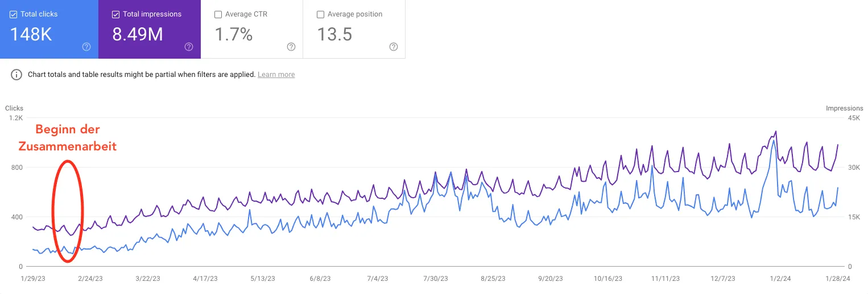The width and height of the screenshot is (868, 294).
Task: Click the 12/7/23 date label
Action: point(724,279)
